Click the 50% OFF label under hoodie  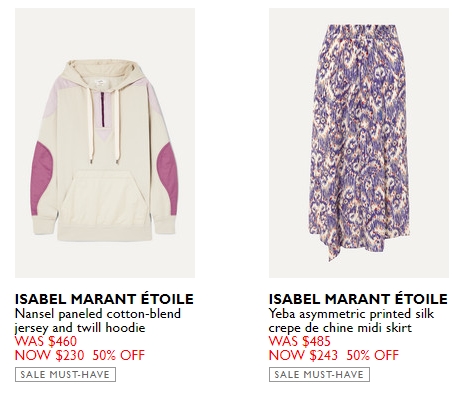[x=119, y=355]
